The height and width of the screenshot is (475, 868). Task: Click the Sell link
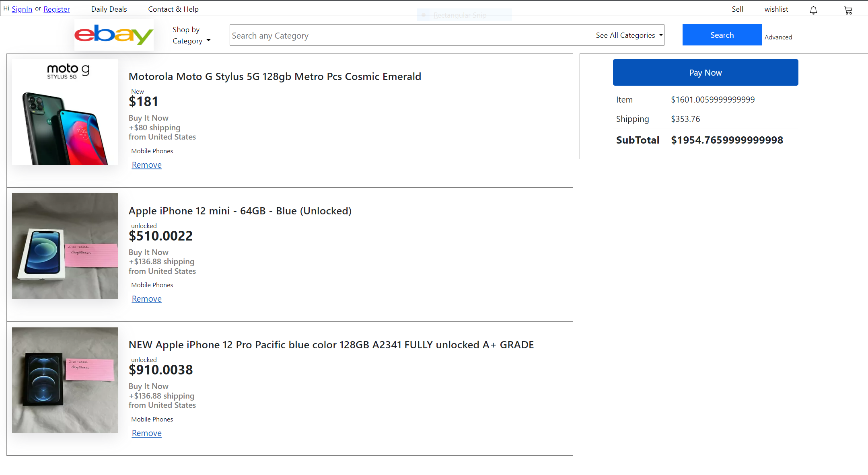[x=737, y=9]
